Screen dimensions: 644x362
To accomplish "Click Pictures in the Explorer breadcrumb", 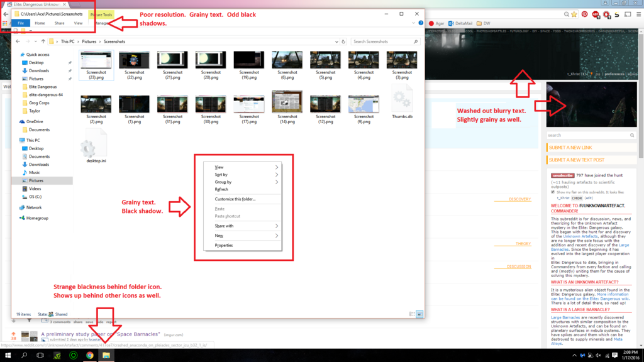I will pos(89,41).
